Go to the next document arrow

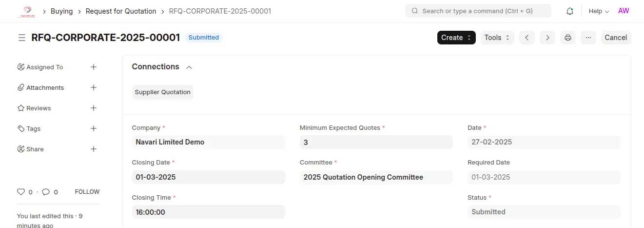click(x=547, y=38)
